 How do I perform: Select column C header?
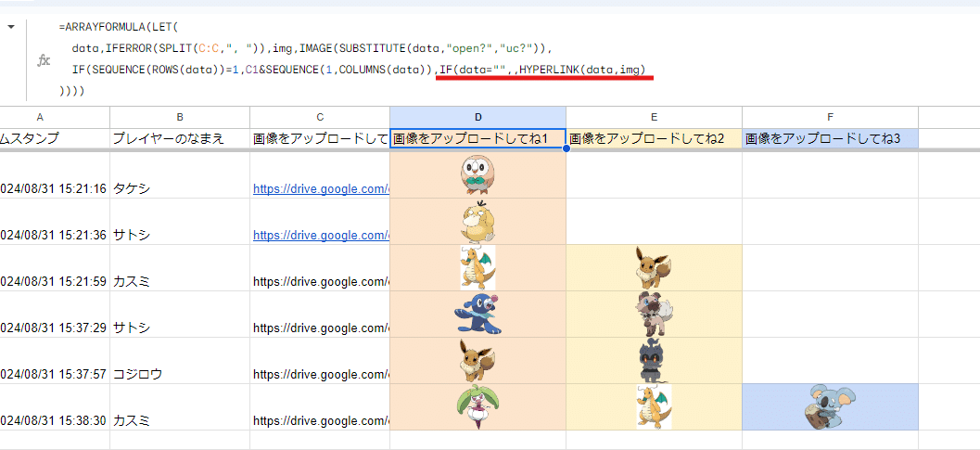point(320,117)
